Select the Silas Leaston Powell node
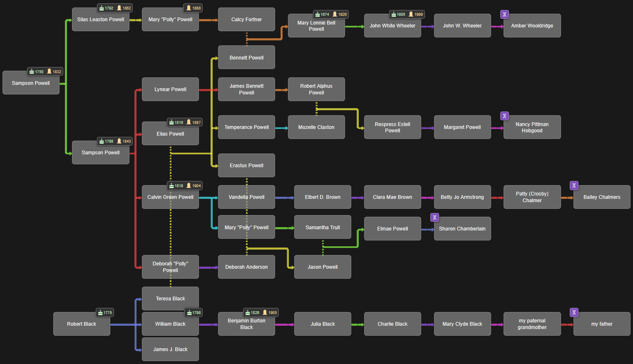 coord(100,20)
